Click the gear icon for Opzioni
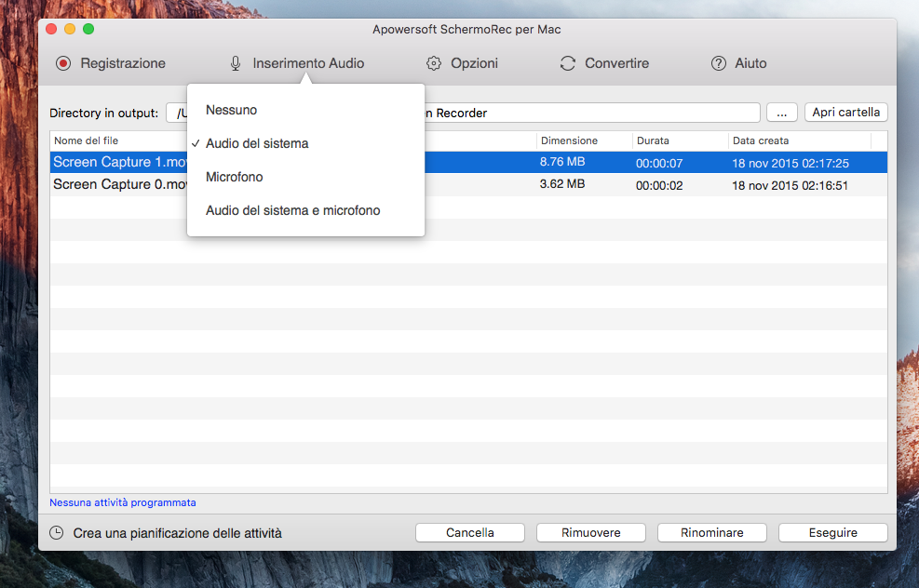Image resolution: width=919 pixels, height=588 pixels. (x=434, y=63)
